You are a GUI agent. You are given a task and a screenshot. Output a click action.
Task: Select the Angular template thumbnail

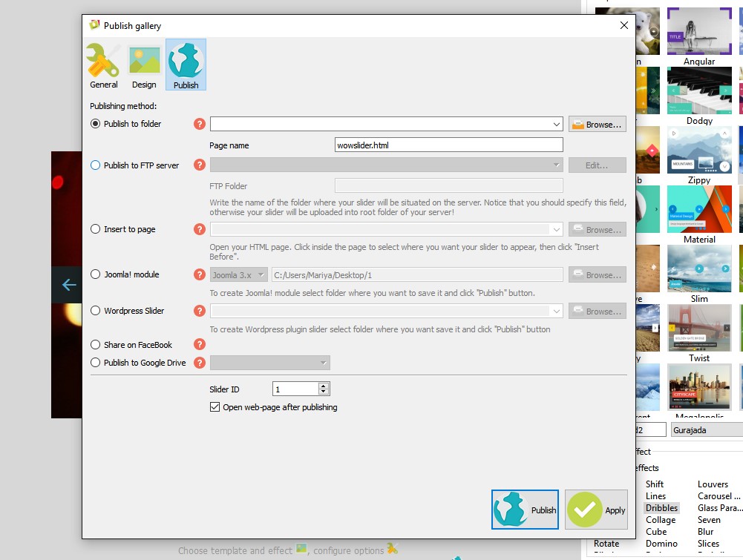tap(699, 31)
